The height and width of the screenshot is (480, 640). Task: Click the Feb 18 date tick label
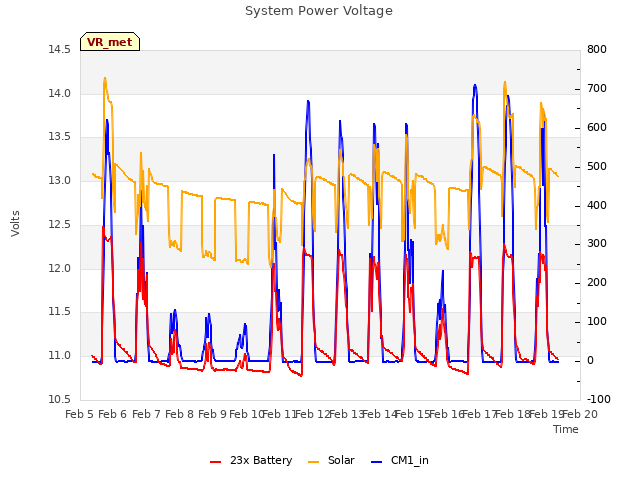click(x=513, y=415)
